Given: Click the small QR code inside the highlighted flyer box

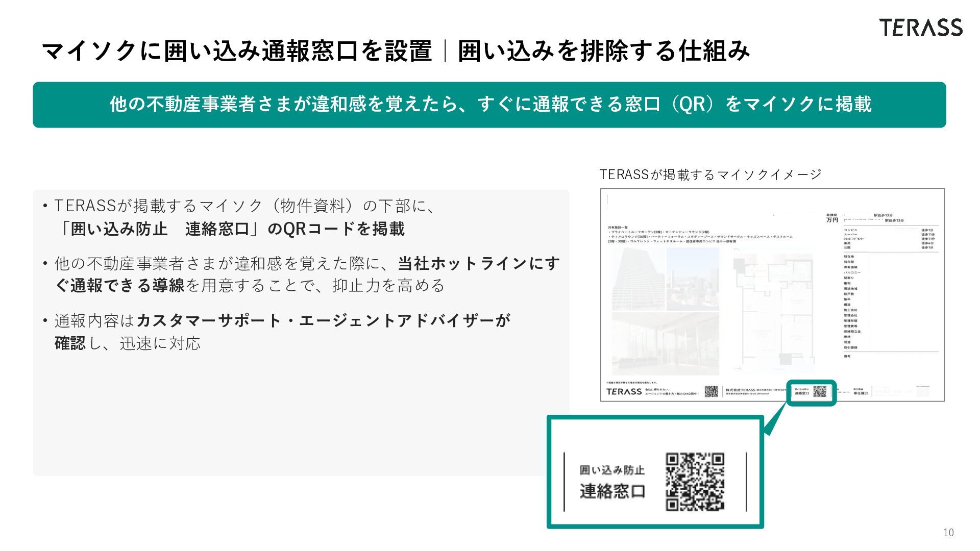Looking at the screenshot, I should 820,391.
